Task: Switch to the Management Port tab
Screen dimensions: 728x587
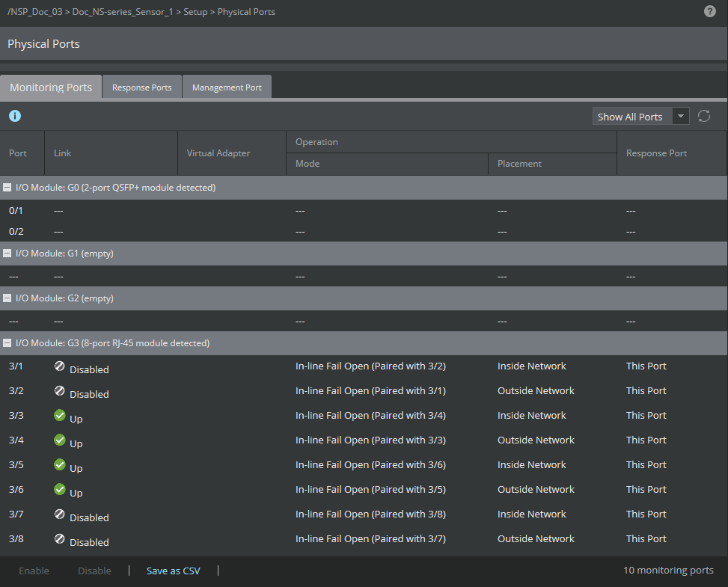Action: (227, 87)
